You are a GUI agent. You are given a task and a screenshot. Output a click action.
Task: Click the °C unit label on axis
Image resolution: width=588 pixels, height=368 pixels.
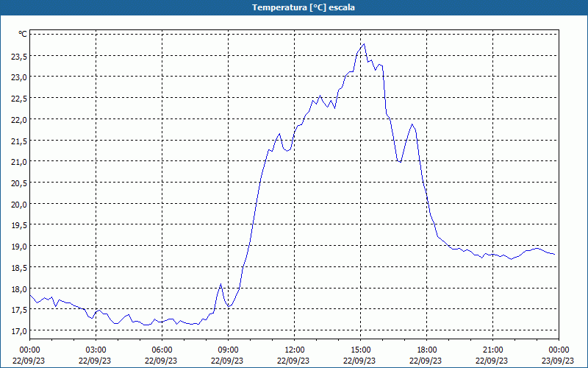[23, 34]
